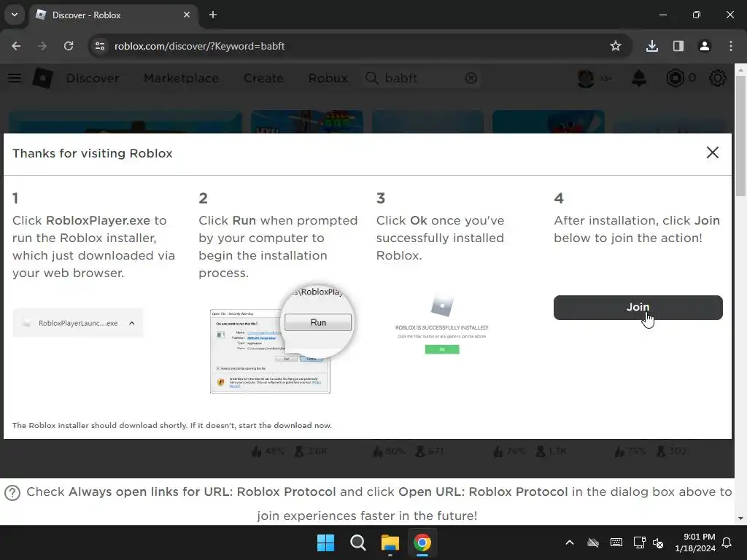Go to Discover in Roblox navigation
Screen dimensions: 747x560
coord(93,78)
